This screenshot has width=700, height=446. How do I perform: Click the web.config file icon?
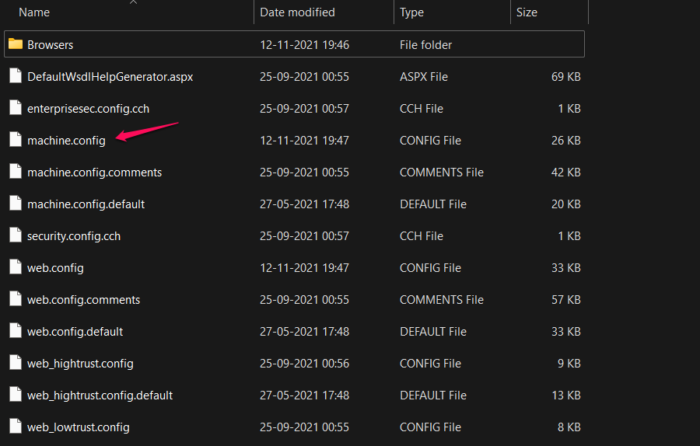[x=14, y=268]
